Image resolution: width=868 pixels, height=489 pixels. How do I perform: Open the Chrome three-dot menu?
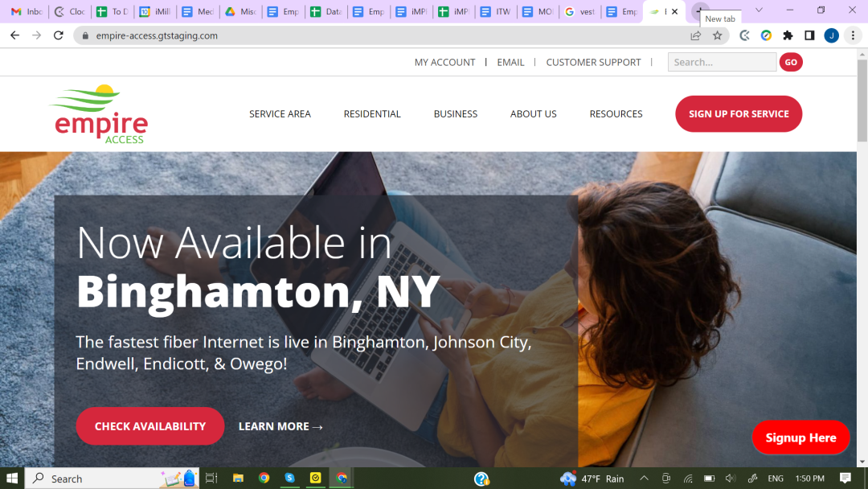coord(853,35)
